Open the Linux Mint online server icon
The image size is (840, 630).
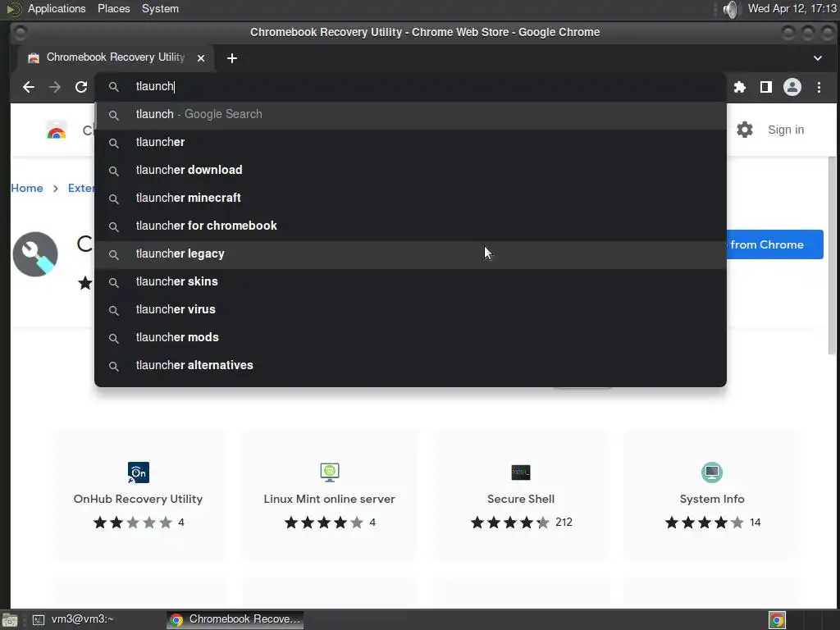click(330, 472)
